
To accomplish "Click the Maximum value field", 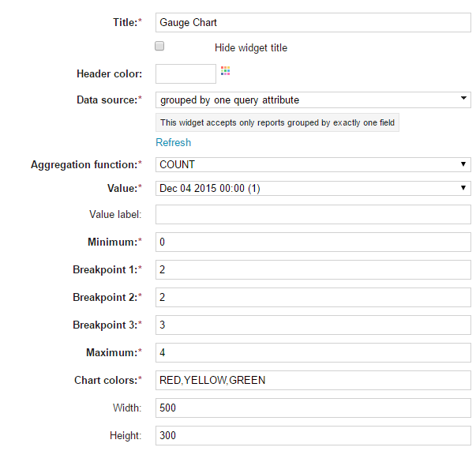I will tap(313, 352).
